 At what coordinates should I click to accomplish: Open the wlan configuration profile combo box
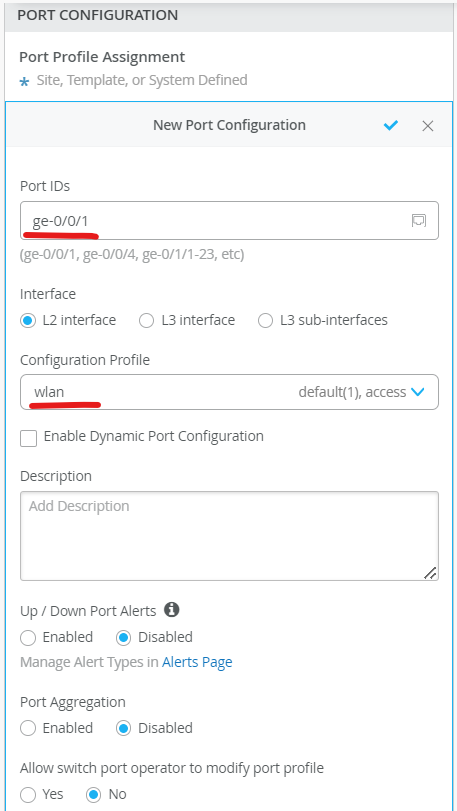click(230, 392)
